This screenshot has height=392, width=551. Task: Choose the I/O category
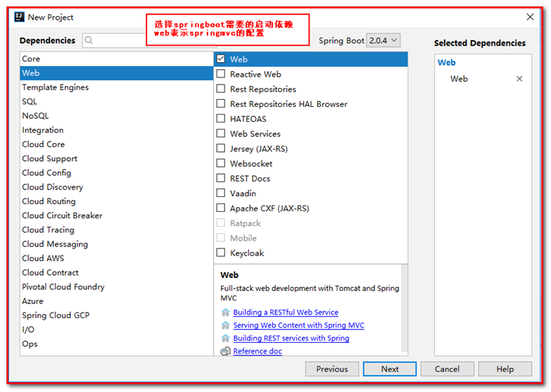[117, 329]
